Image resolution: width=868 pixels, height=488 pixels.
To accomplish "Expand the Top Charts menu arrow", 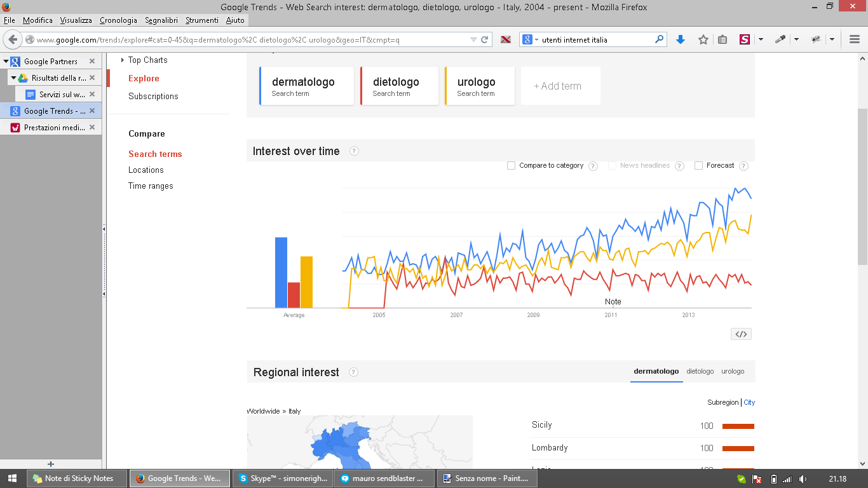I will pos(122,60).
